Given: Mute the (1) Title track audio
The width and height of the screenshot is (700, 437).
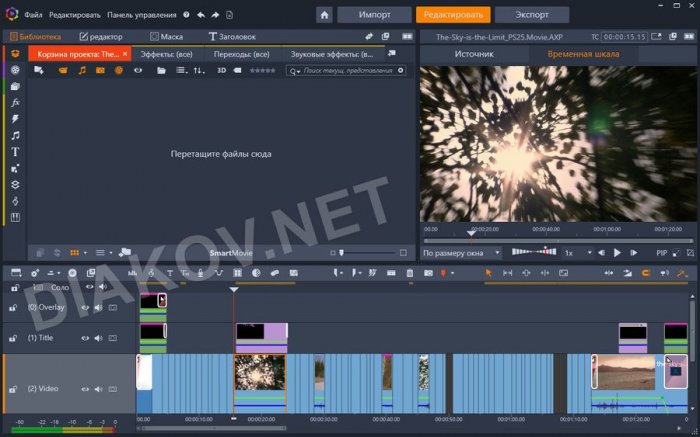Looking at the screenshot, I should [100, 338].
